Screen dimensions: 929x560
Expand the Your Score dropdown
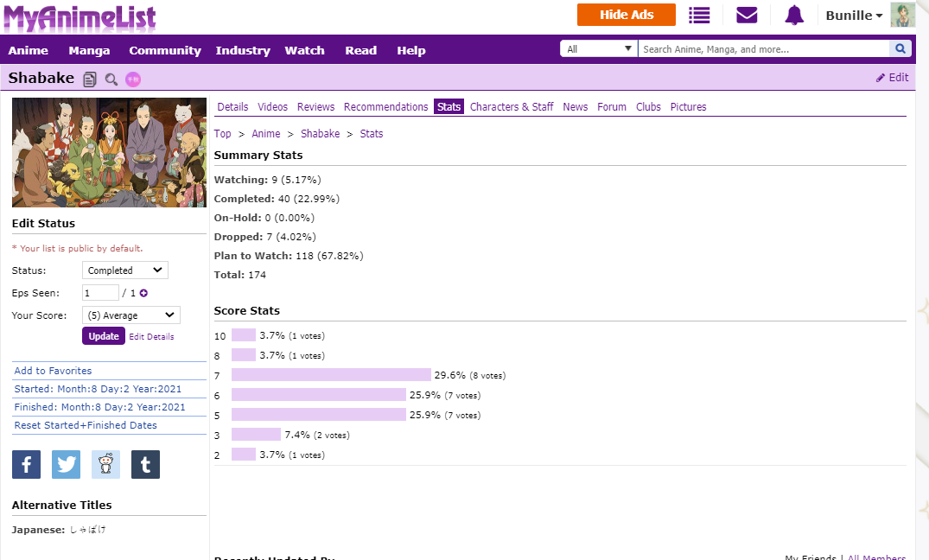[x=130, y=315]
